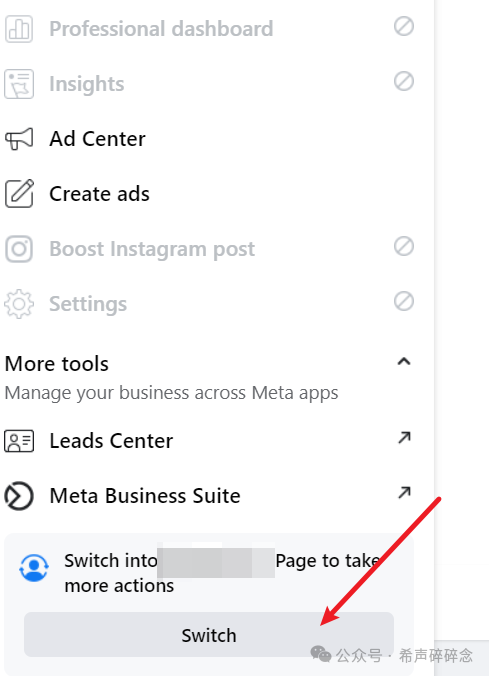Click the disabled mark beside Professional dashboard

pos(404,26)
